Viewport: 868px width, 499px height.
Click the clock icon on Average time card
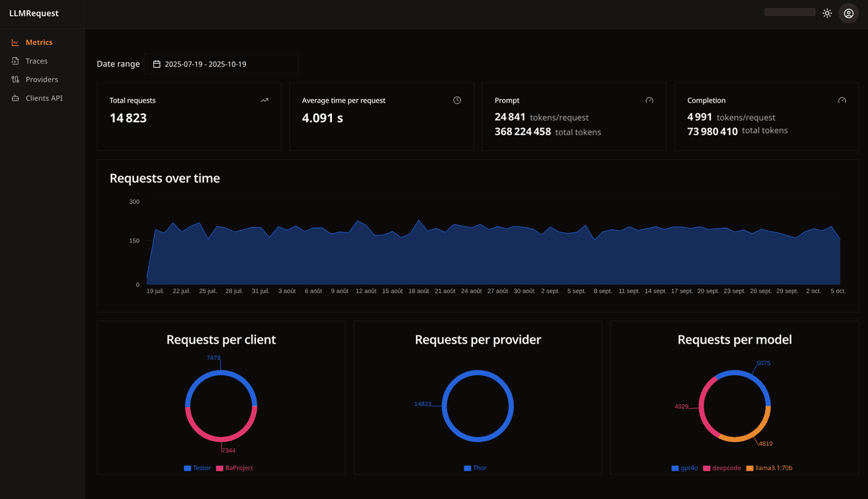(457, 101)
